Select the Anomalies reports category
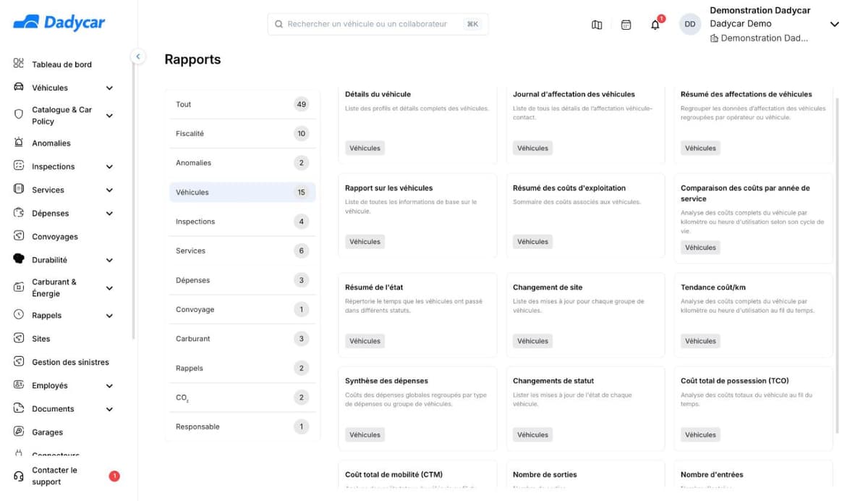This screenshot has height=501, width=868. pos(242,163)
